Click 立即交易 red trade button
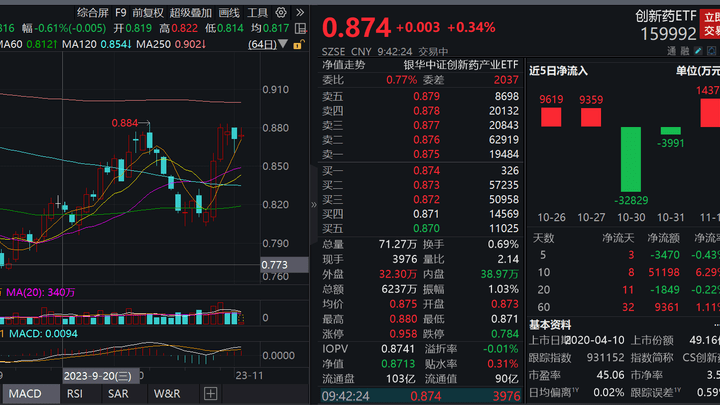Image resolution: width=720 pixels, height=405 pixels. click(710, 24)
